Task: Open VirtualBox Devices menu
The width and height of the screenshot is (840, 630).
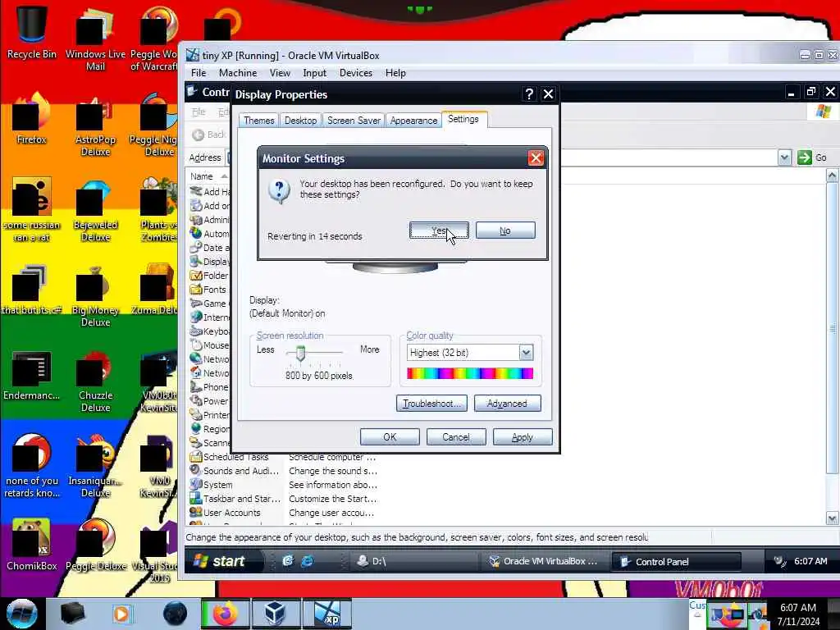Action: click(356, 73)
